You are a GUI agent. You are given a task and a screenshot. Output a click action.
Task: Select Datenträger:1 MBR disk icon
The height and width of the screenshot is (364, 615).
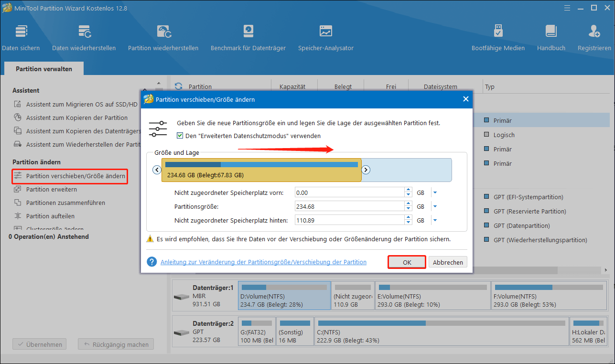[x=182, y=297]
